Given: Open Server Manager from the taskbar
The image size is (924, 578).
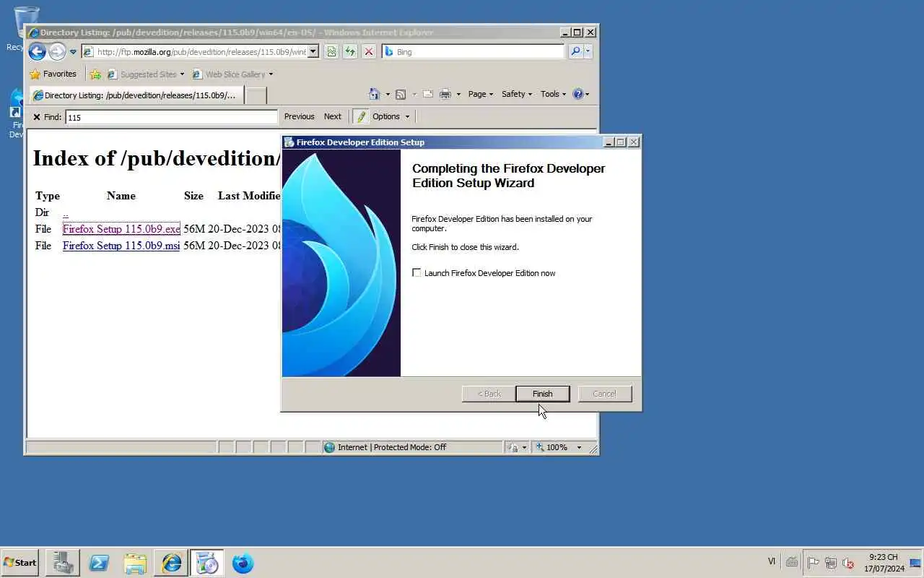Looking at the screenshot, I should (62, 563).
